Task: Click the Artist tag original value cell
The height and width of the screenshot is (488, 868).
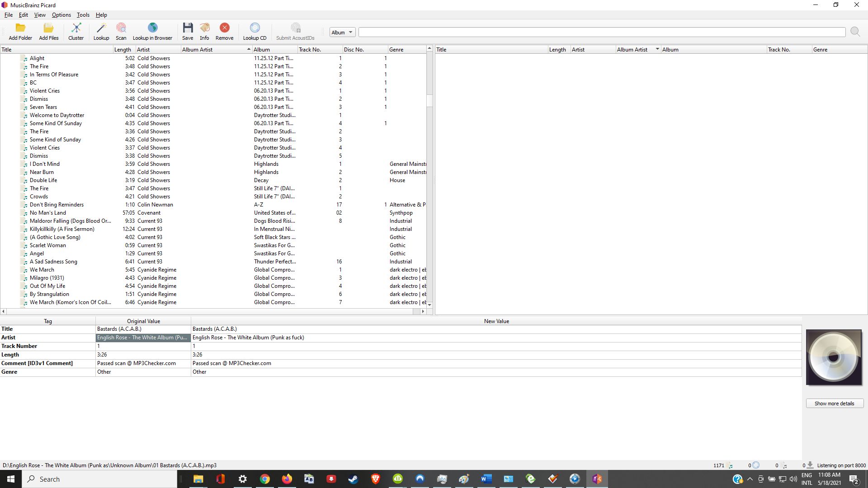Action: click(x=143, y=338)
